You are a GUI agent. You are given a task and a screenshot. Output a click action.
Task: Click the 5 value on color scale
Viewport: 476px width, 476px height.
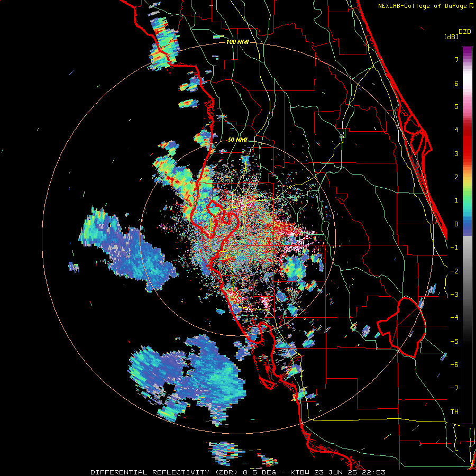[456, 106]
